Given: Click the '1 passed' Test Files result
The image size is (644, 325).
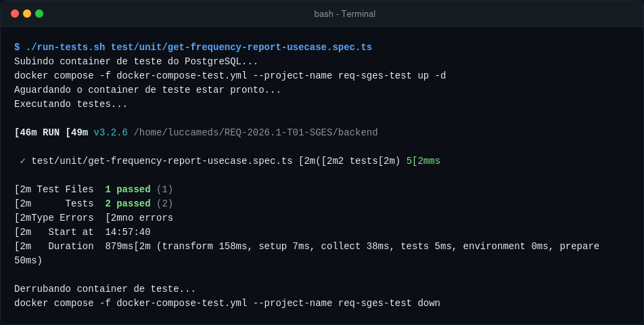Looking at the screenshot, I should pyautogui.click(x=128, y=190).
